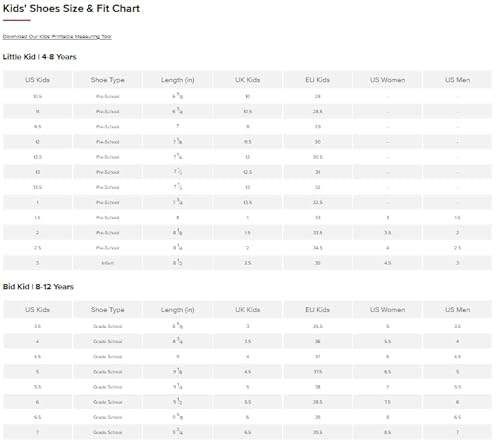
Task: Click EU Kids header in Big Kid table
Action: coord(317,310)
